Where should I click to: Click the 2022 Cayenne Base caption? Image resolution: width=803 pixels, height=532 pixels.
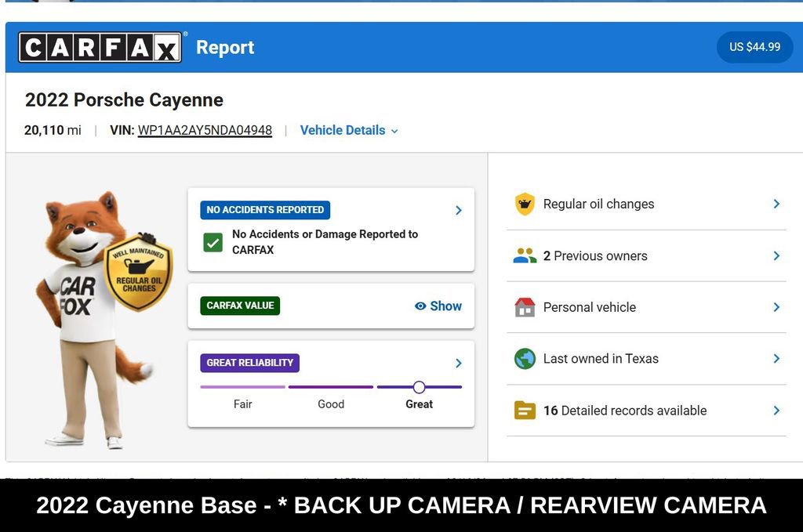coord(401,505)
